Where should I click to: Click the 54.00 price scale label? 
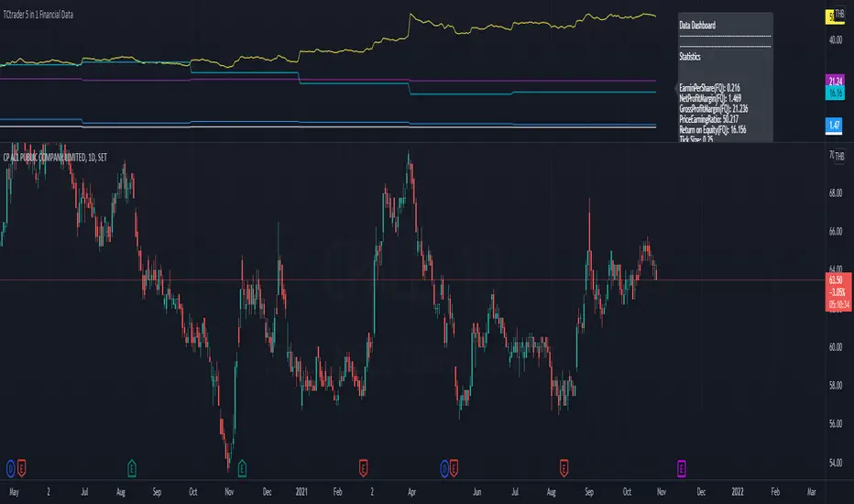[x=836, y=463]
